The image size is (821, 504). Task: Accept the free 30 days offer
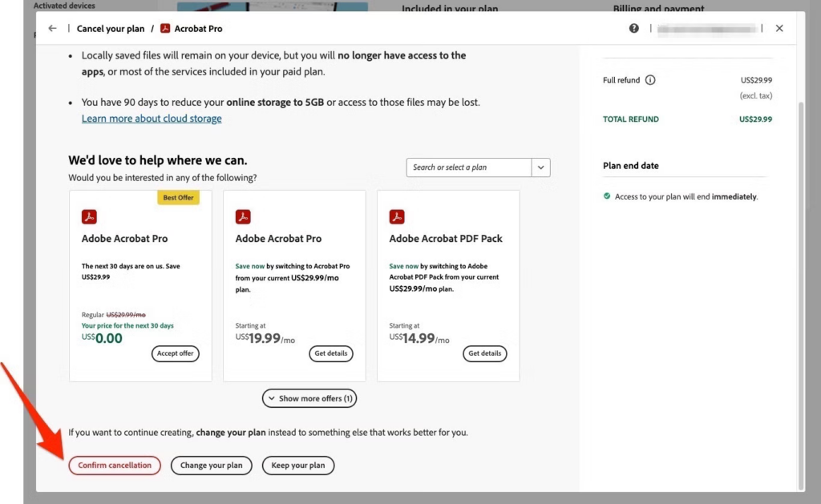(x=176, y=353)
